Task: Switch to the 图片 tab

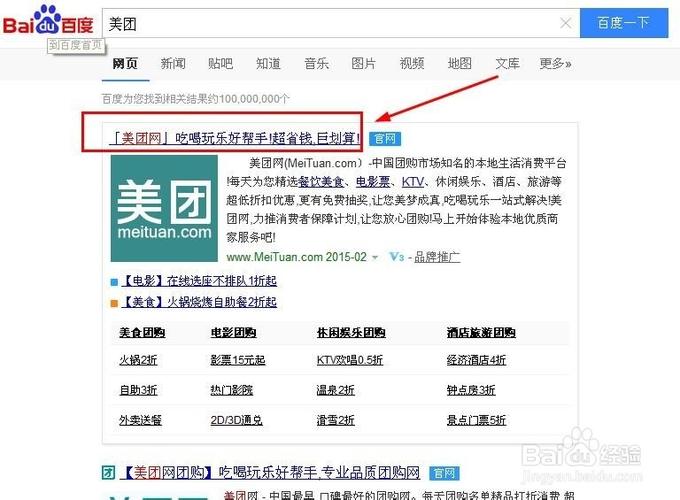Action: tap(363, 64)
